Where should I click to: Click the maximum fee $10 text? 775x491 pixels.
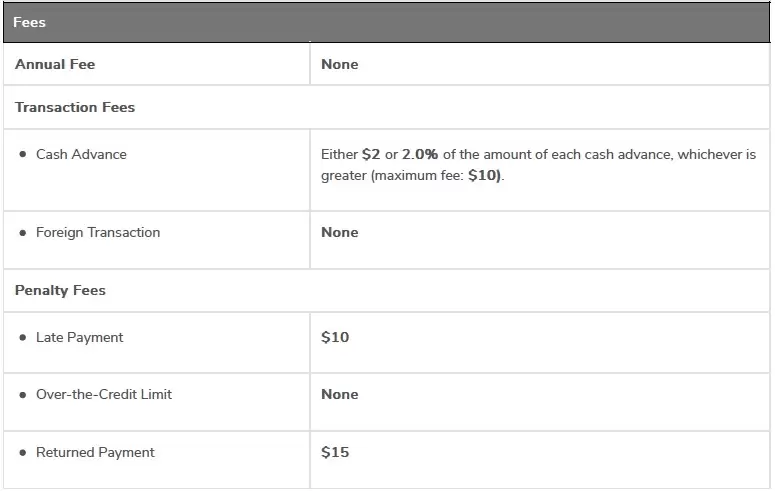[x=484, y=175]
